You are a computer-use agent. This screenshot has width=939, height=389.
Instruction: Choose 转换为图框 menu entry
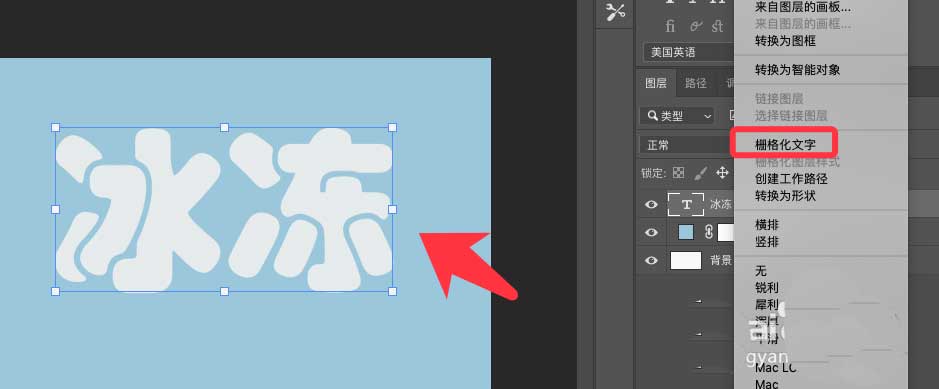[x=785, y=41]
